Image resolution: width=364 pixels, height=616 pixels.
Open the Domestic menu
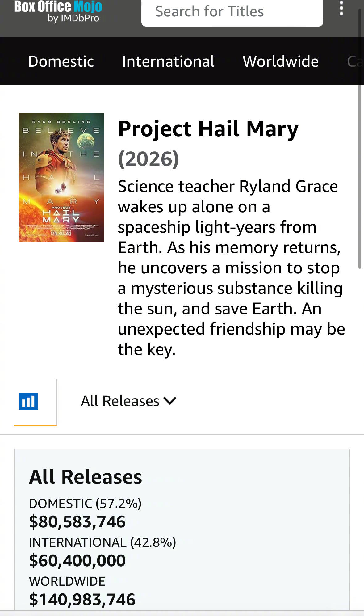(61, 61)
